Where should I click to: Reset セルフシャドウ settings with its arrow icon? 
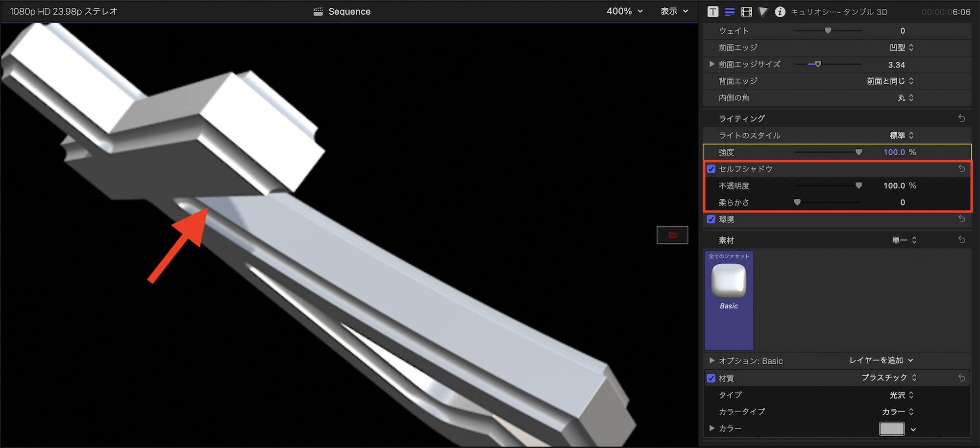click(x=961, y=169)
